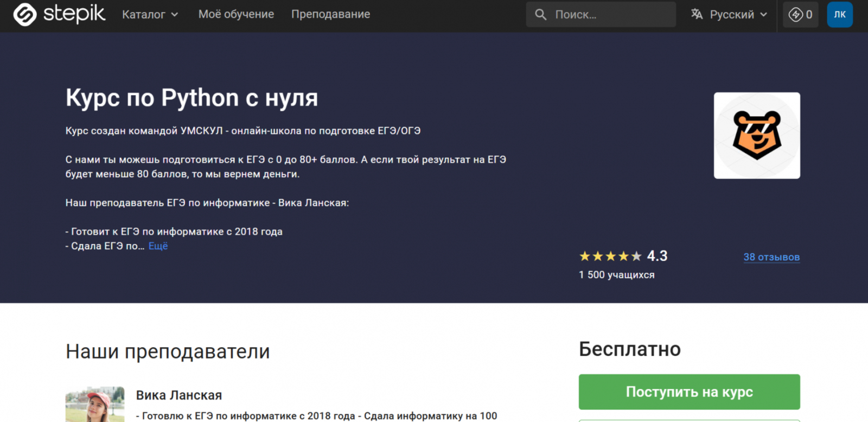This screenshot has width=868, height=422.
Task: Go to Моё обучение section
Action: point(236,15)
